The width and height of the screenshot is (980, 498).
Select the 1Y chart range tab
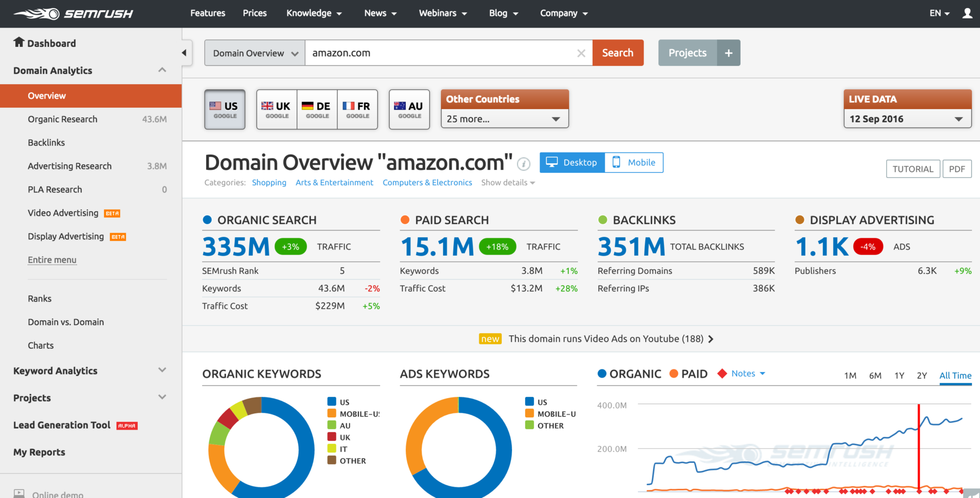[x=899, y=376]
